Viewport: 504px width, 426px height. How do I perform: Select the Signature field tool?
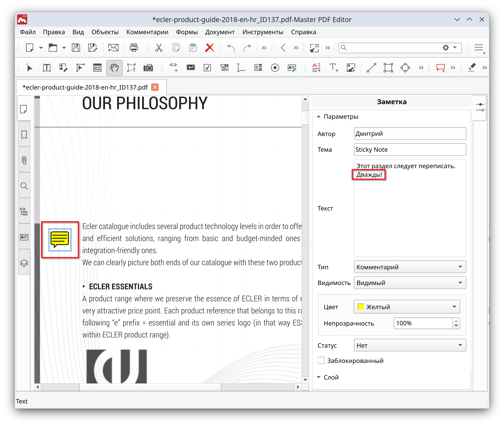[292, 68]
